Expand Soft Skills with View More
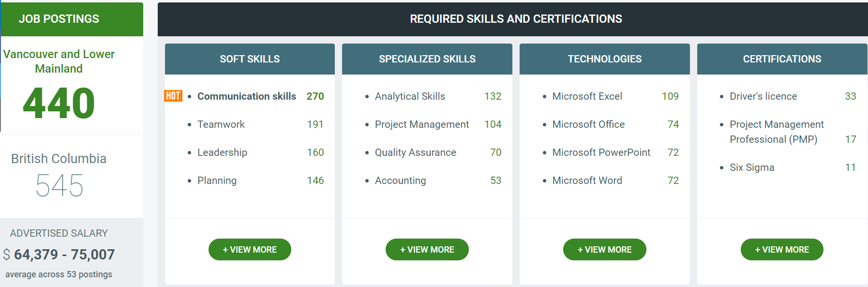The height and width of the screenshot is (287, 868). pyautogui.click(x=250, y=250)
